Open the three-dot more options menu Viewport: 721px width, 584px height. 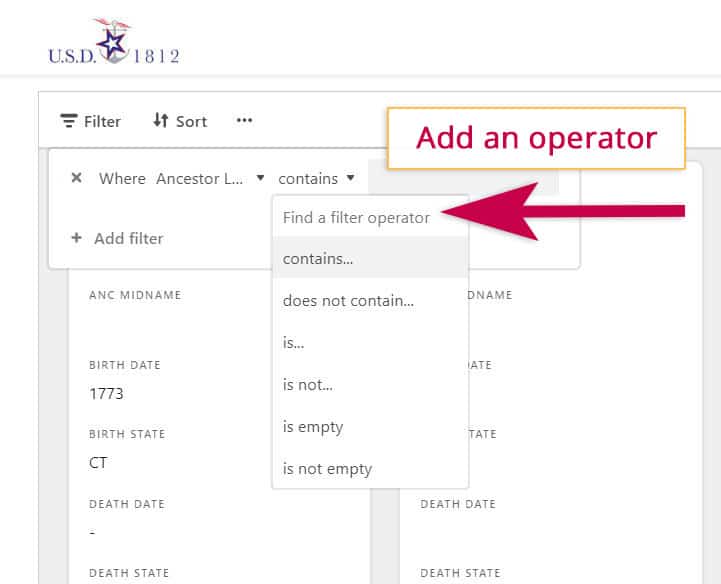(244, 120)
